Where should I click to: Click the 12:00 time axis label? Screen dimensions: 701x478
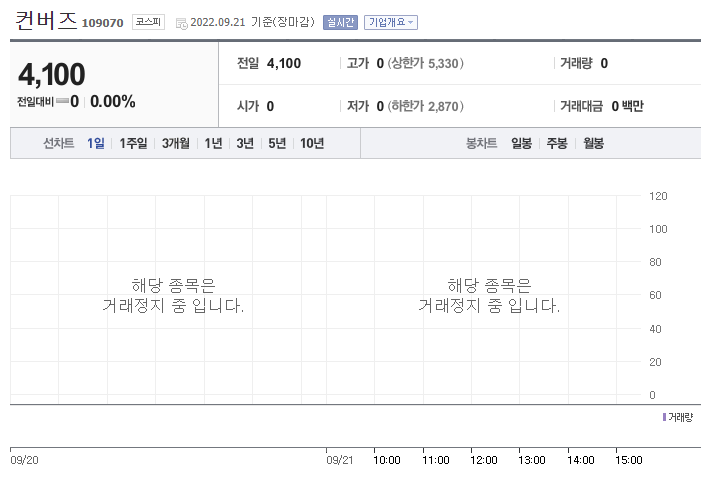coord(484,460)
